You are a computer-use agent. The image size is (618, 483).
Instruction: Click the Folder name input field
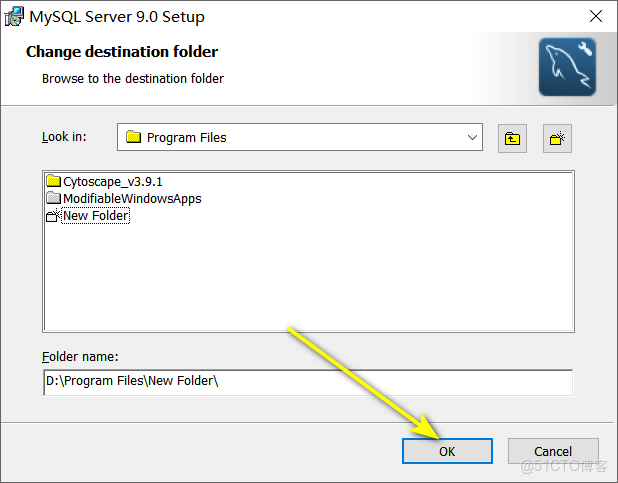(x=308, y=382)
